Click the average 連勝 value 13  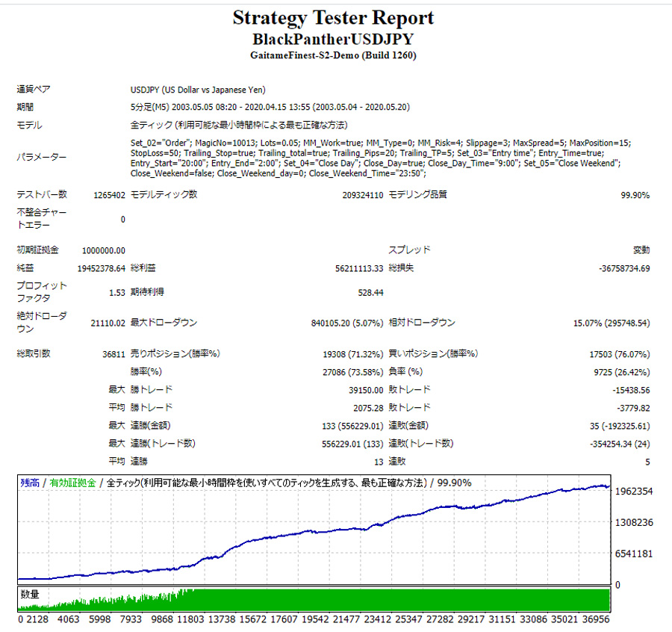pyautogui.click(x=379, y=462)
